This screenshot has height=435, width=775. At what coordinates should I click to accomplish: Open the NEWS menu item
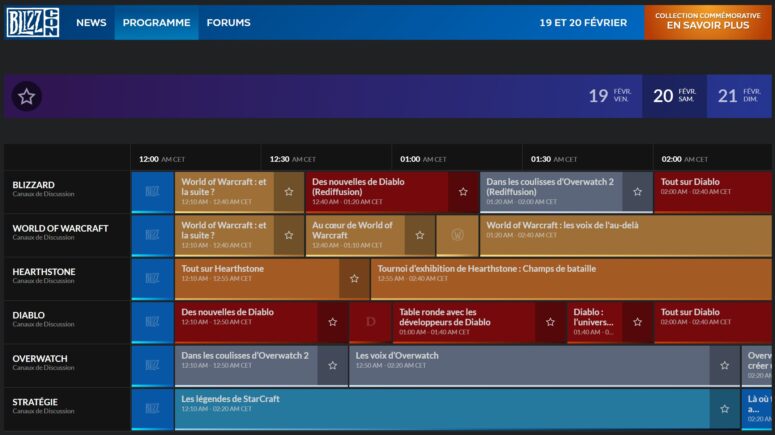(x=91, y=22)
